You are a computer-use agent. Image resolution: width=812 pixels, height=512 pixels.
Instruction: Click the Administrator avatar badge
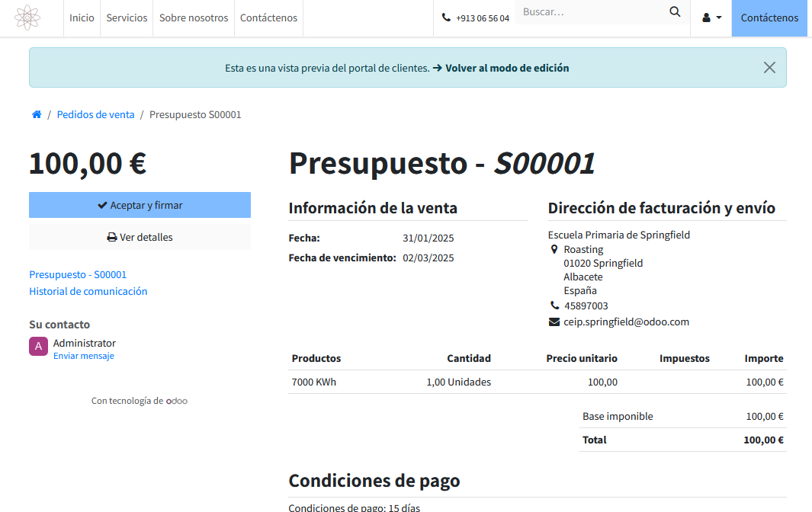(x=38, y=346)
